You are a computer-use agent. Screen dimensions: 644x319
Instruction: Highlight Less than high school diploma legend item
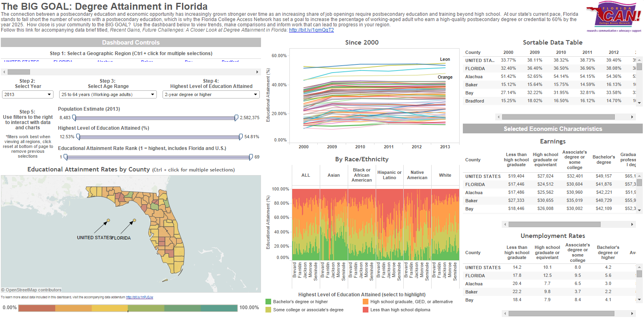point(400,310)
